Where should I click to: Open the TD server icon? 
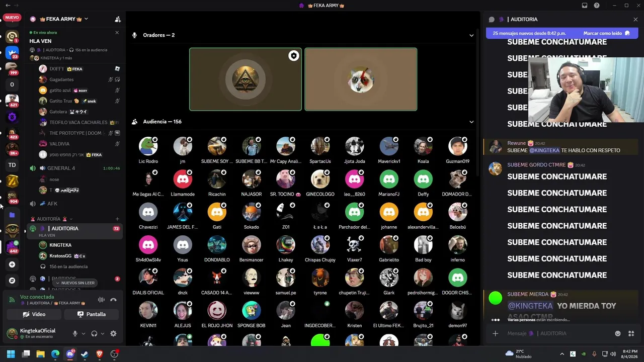12,165
